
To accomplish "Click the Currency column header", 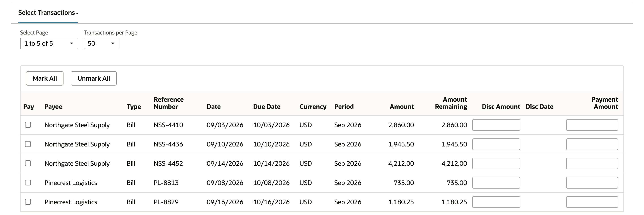I will point(313,107).
